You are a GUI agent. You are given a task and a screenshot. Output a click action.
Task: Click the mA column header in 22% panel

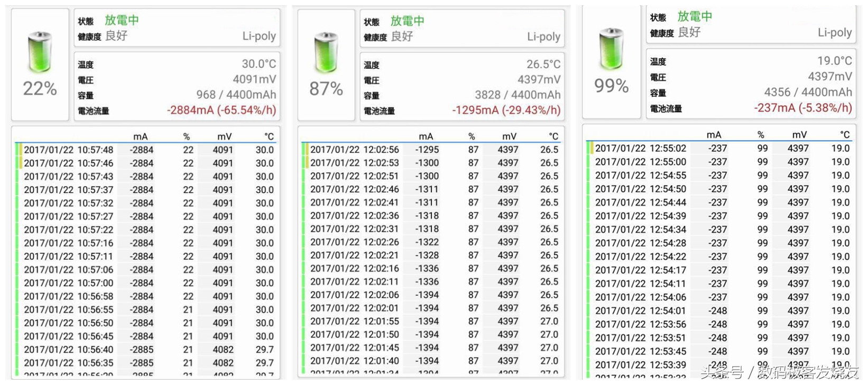pos(141,136)
